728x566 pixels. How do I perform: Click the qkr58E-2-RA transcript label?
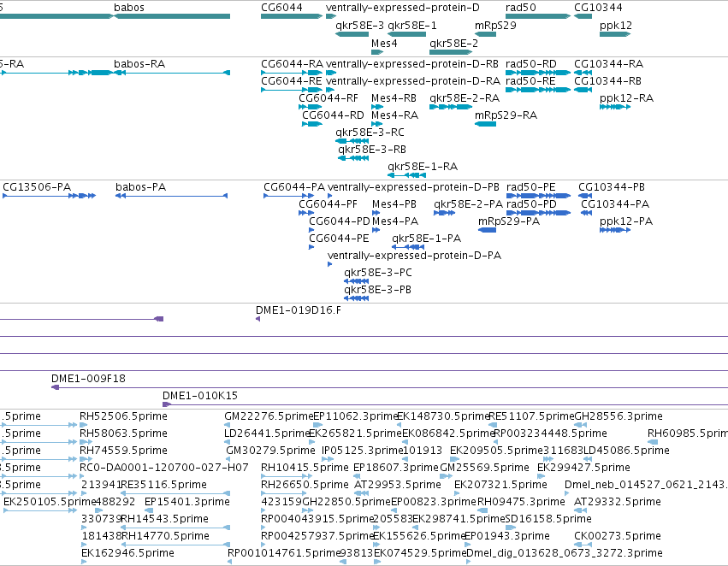[465, 98]
